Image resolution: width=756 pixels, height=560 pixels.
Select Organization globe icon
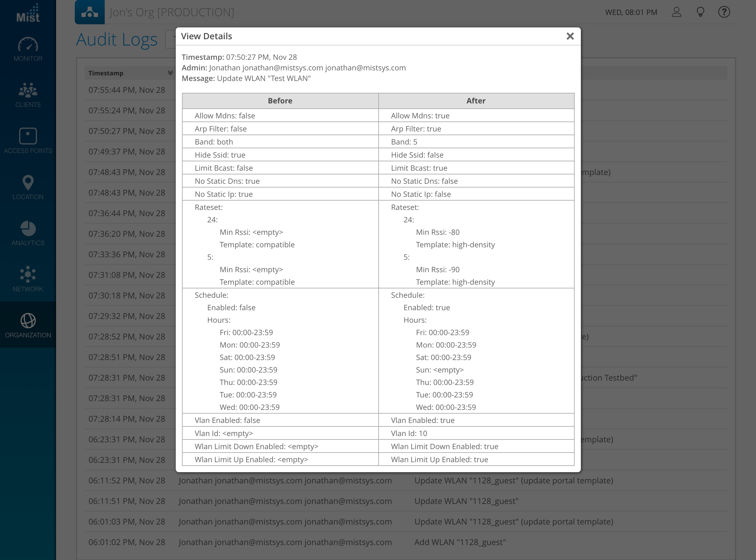point(28,321)
